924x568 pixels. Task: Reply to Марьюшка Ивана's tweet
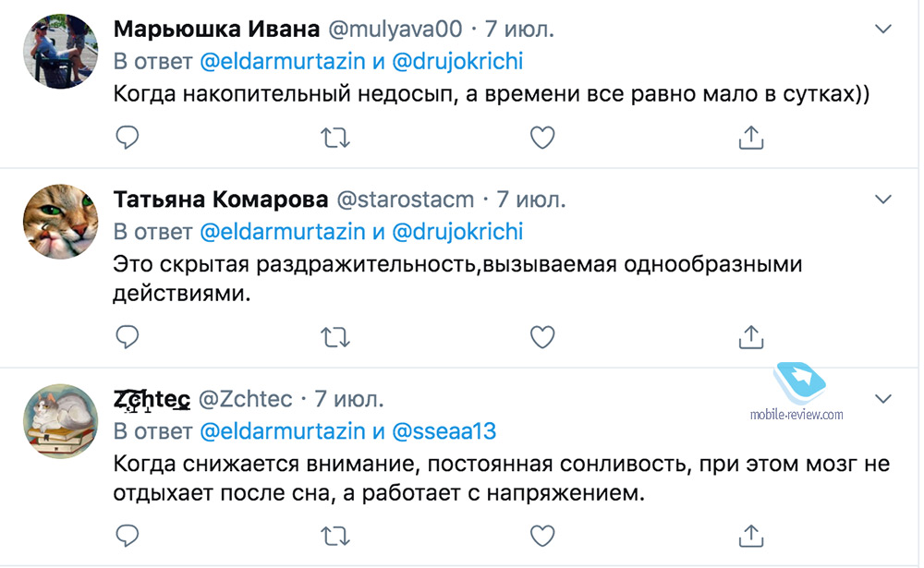pyautogui.click(x=127, y=138)
